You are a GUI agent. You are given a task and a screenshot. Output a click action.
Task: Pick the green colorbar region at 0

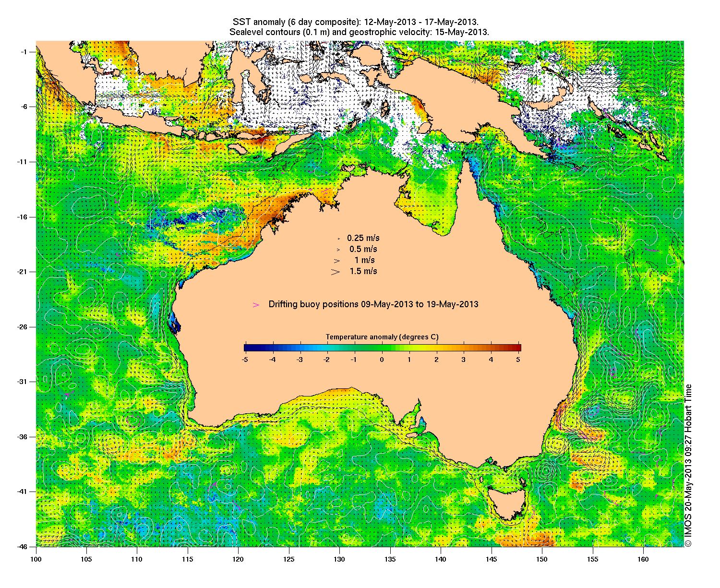(x=382, y=348)
